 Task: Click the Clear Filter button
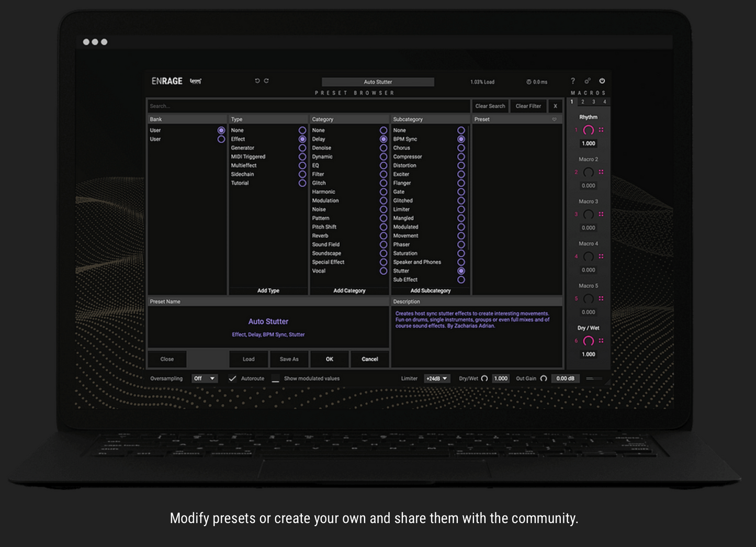tap(528, 106)
